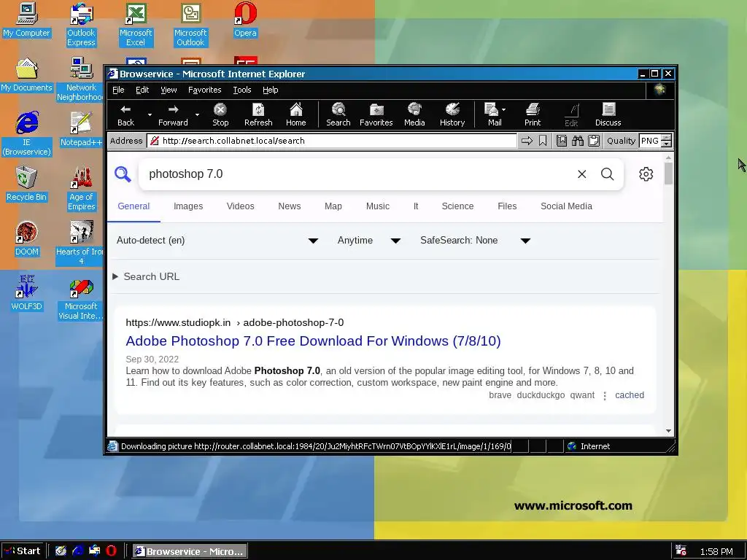Viewport: 747px width, 560px height.
Task: Click the bookmark icon next to the address bar
Action: [543, 141]
